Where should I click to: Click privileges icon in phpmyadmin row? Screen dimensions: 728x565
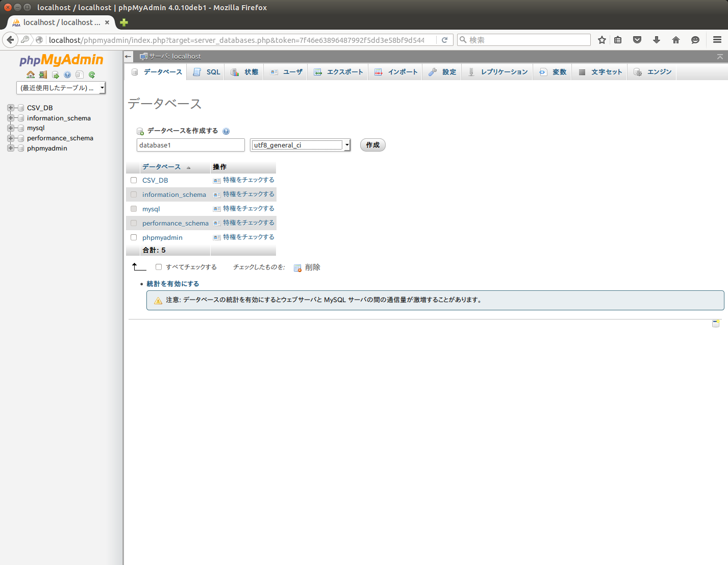tap(217, 238)
